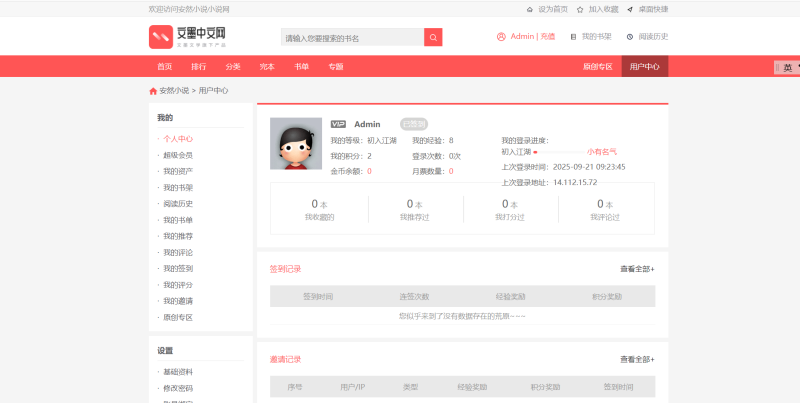The height and width of the screenshot is (403, 800).
Task: Click the breadcrumb home icon
Action: click(153, 91)
